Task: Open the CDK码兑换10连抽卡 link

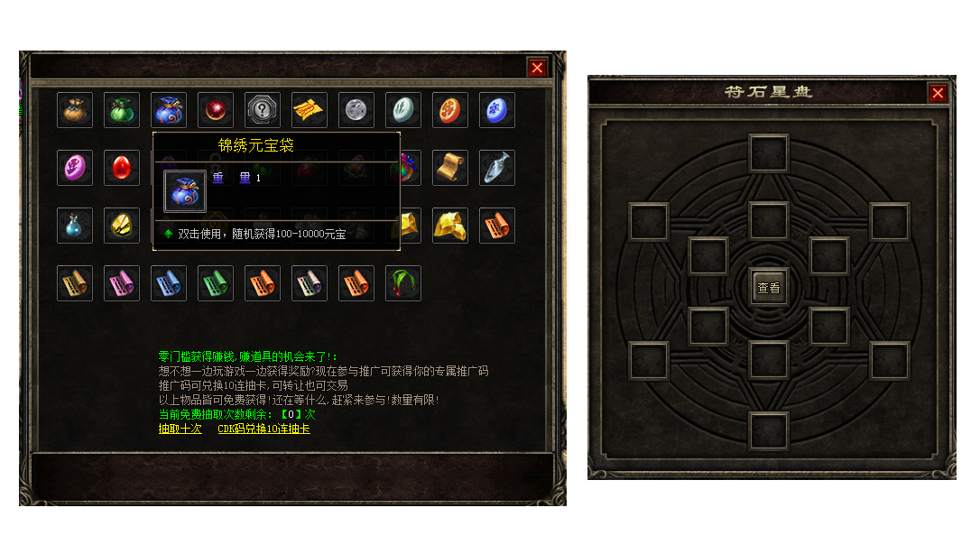Action: pyautogui.click(x=263, y=429)
